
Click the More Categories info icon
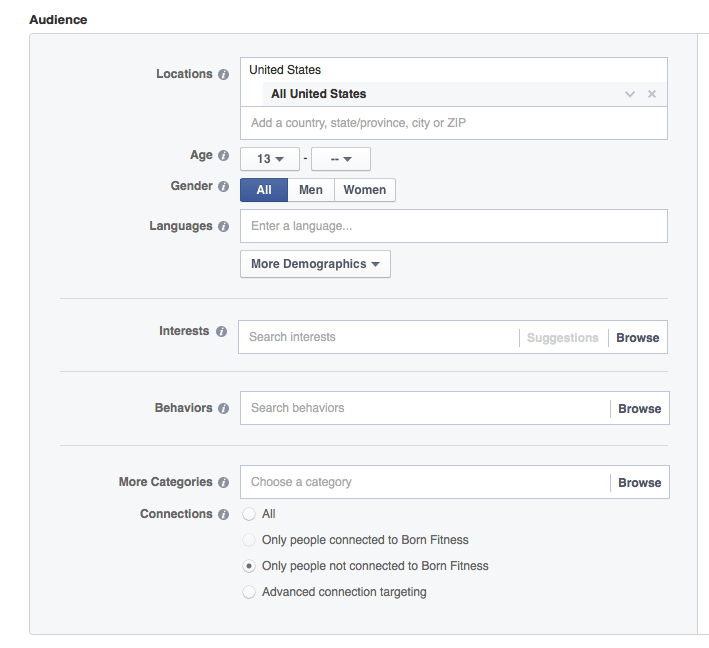[x=223, y=482]
